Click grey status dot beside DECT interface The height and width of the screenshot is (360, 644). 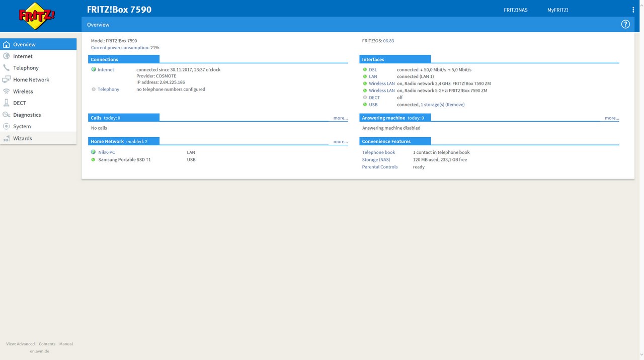pyautogui.click(x=365, y=98)
